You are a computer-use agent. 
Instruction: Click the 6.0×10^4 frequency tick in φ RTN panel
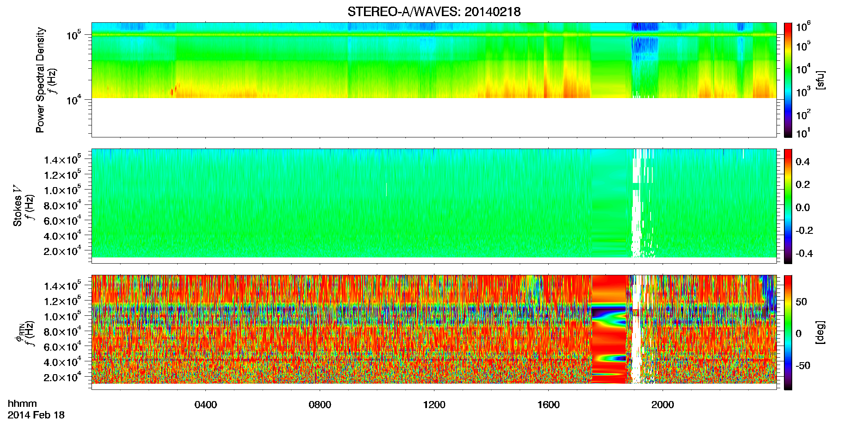63,347
